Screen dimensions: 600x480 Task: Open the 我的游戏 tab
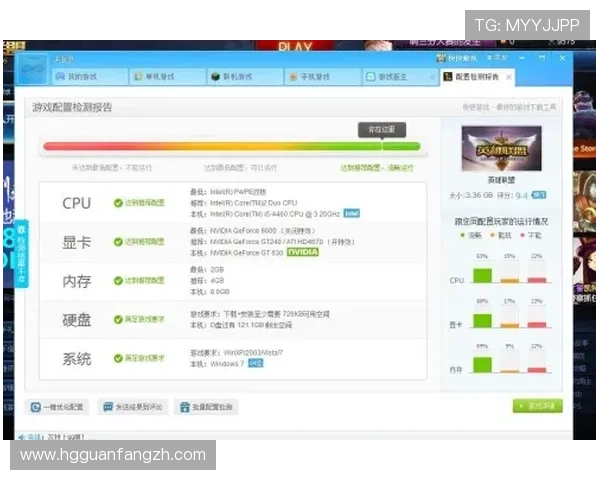pyautogui.click(x=90, y=77)
